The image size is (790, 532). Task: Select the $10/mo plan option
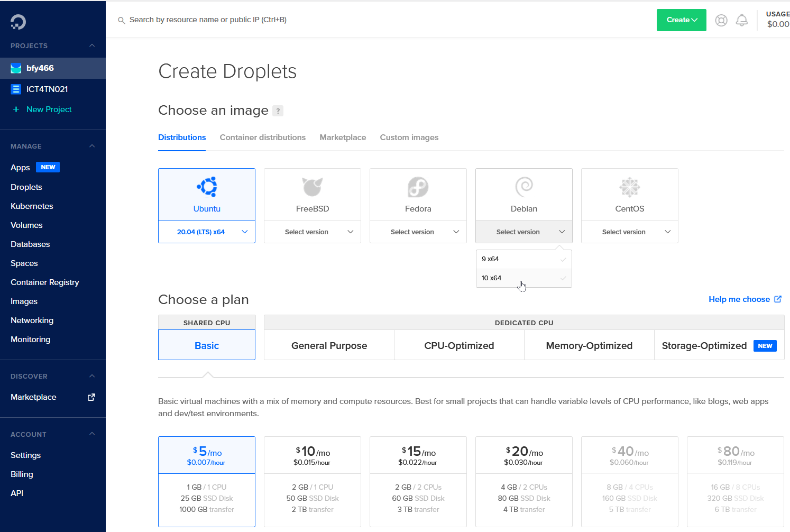click(x=312, y=481)
